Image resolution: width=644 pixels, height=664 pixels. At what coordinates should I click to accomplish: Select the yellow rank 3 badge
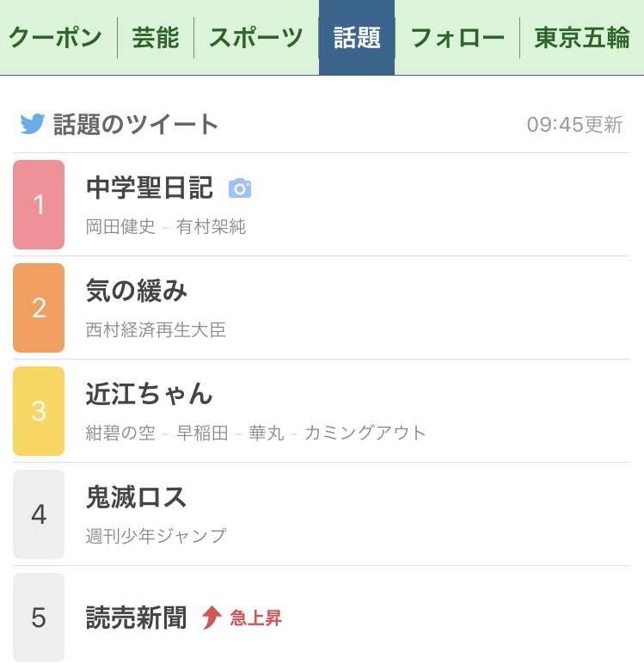point(39,411)
